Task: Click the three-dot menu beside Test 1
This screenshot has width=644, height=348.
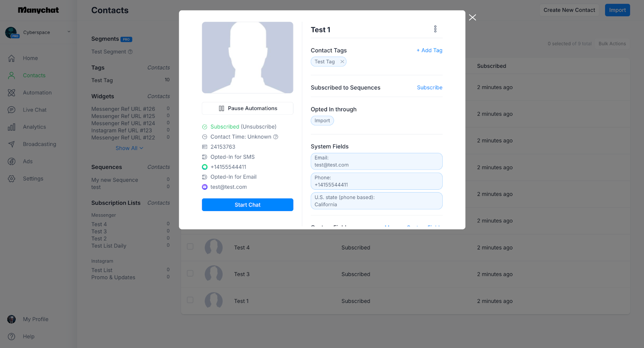Action: (435, 29)
